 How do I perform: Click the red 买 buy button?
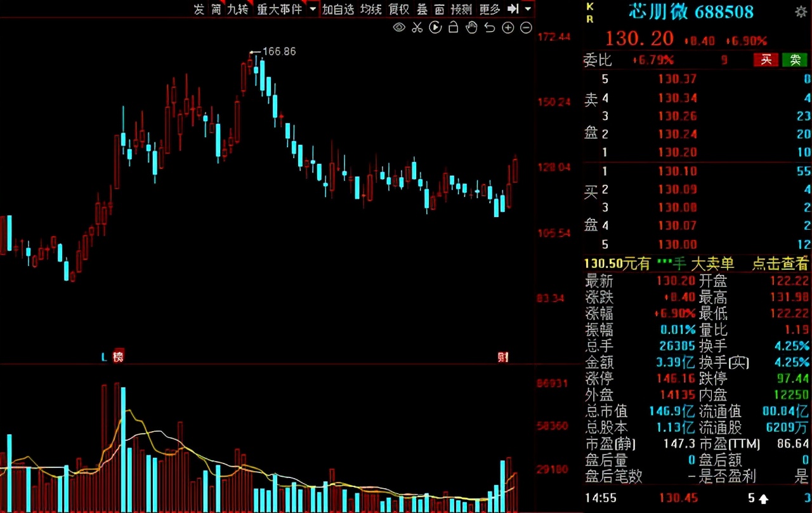(766, 60)
